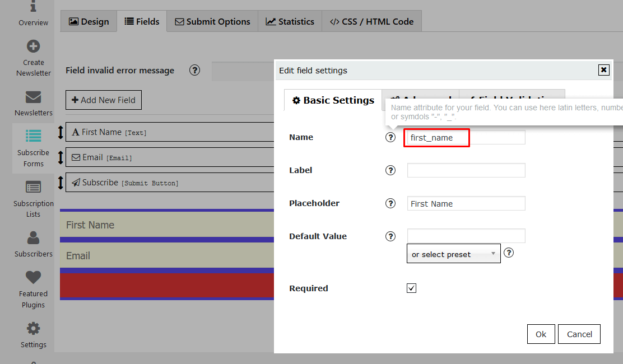
Task: Switch to the Design tab
Action: tap(89, 21)
